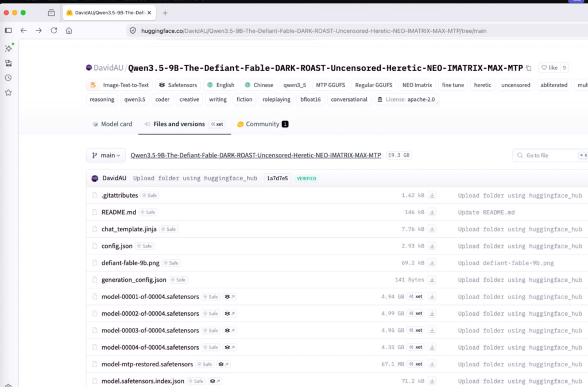Download the README.md file

(432, 212)
